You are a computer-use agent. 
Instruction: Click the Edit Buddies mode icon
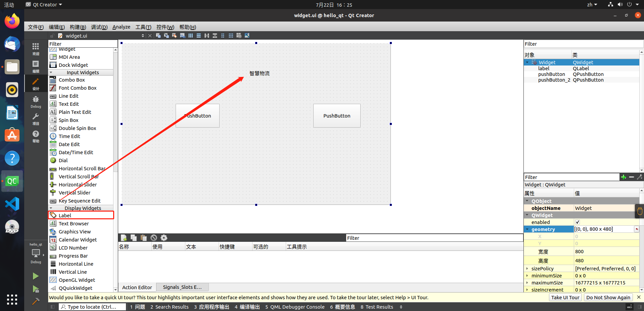[x=174, y=36]
